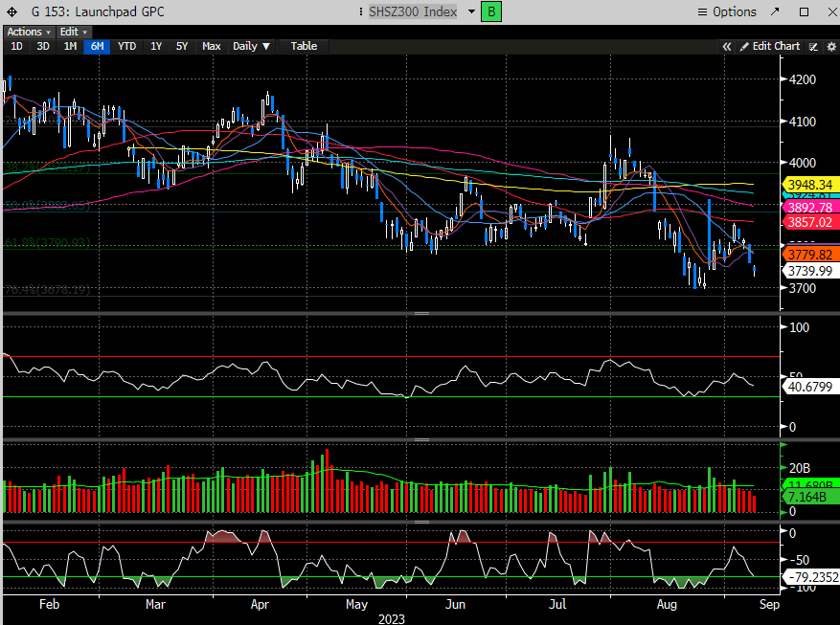Expand the security field dropdown arrow
The width and height of the screenshot is (840, 625).
472,11
